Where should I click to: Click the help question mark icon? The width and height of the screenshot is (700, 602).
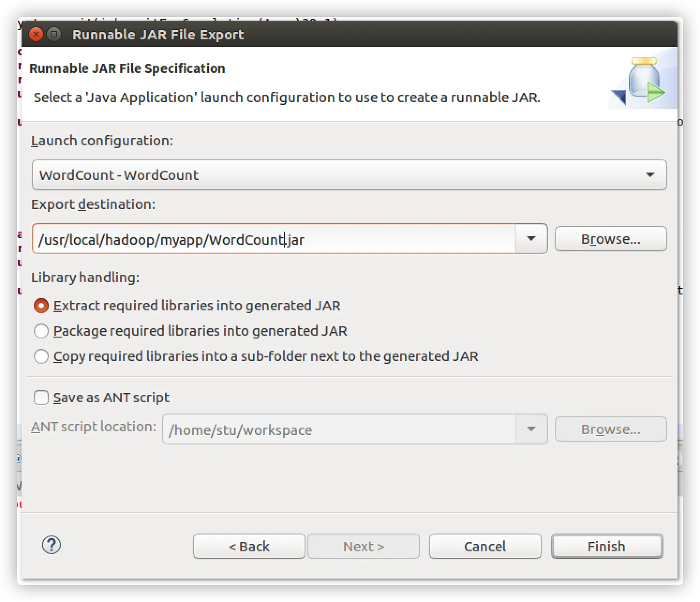coord(52,545)
